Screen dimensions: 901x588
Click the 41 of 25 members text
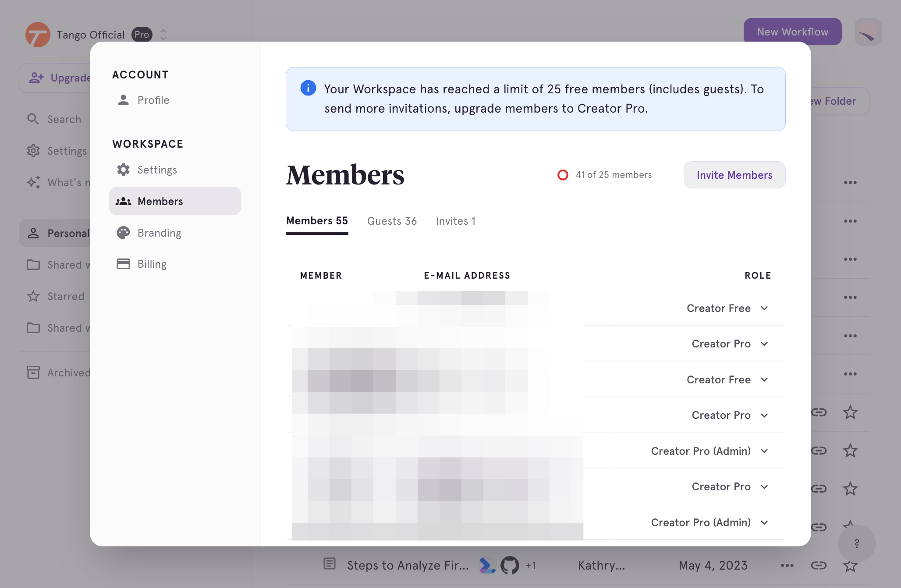tap(614, 175)
